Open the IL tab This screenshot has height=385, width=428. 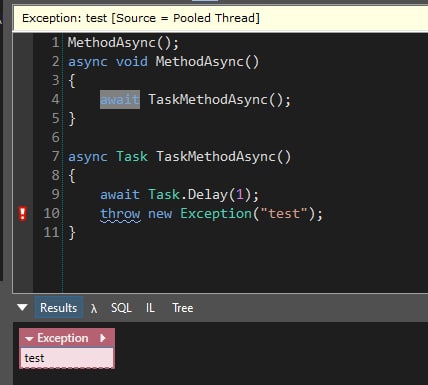point(150,308)
